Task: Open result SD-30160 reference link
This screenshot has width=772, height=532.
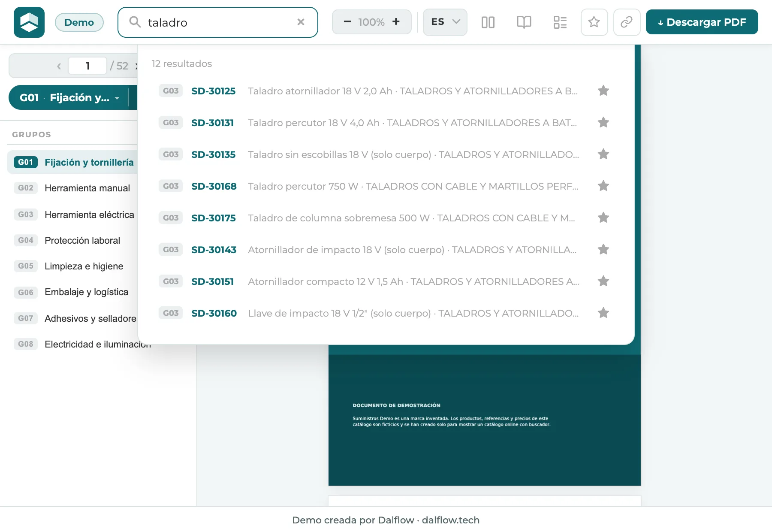Action: [214, 313]
